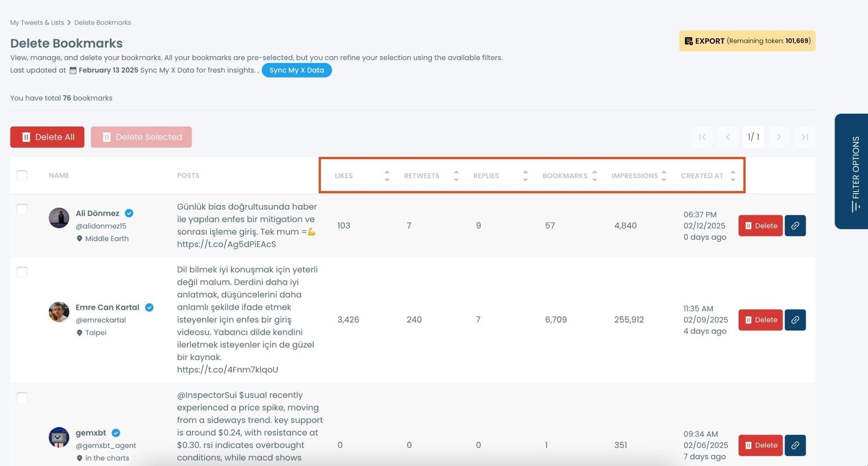The image size is (868, 466).
Task: Open My Tweets & Lists breadcrumb
Action: click(36, 22)
